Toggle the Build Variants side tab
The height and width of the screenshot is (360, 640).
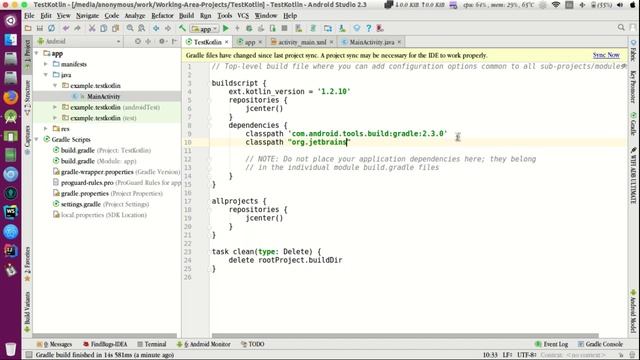click(x=27, y=311)
